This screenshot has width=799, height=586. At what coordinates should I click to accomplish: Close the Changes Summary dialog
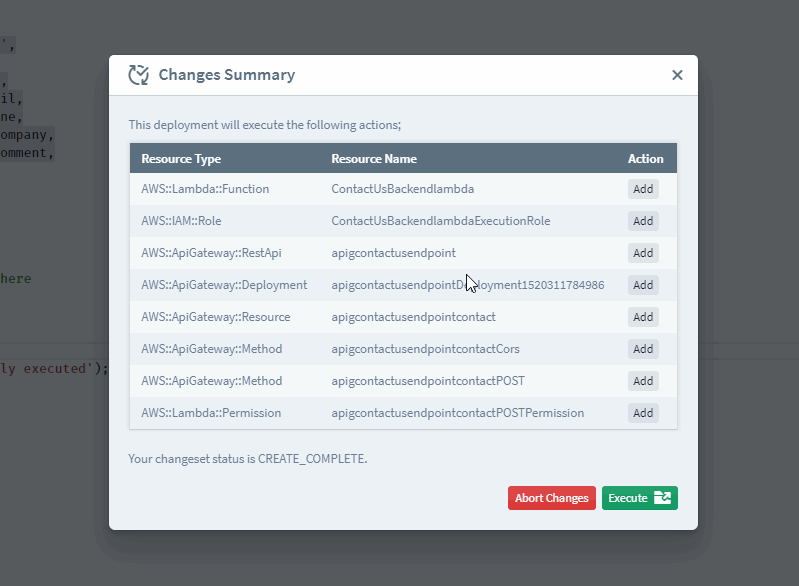click(677, 75)
